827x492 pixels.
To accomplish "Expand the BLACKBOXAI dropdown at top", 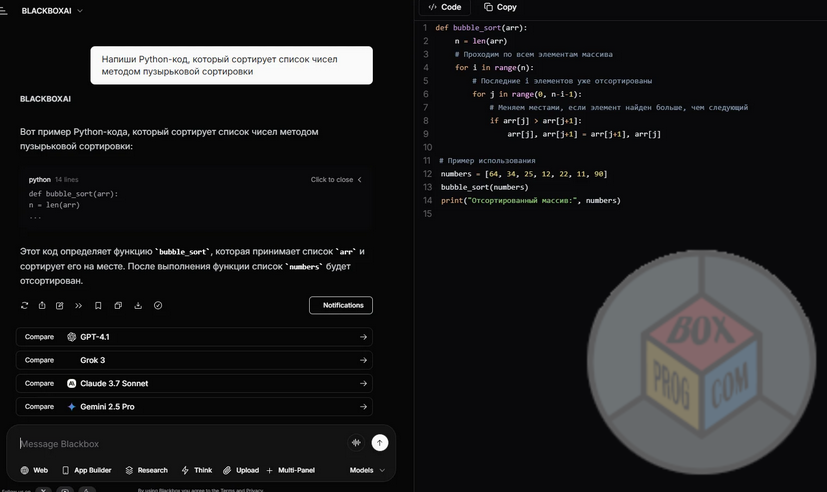I will (52, 11).
